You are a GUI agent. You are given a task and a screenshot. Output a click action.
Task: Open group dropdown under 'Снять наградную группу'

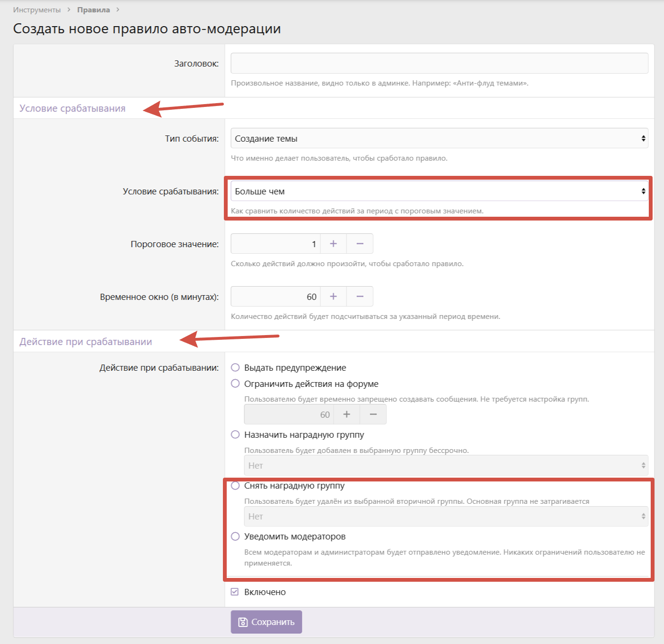point(446,516)
